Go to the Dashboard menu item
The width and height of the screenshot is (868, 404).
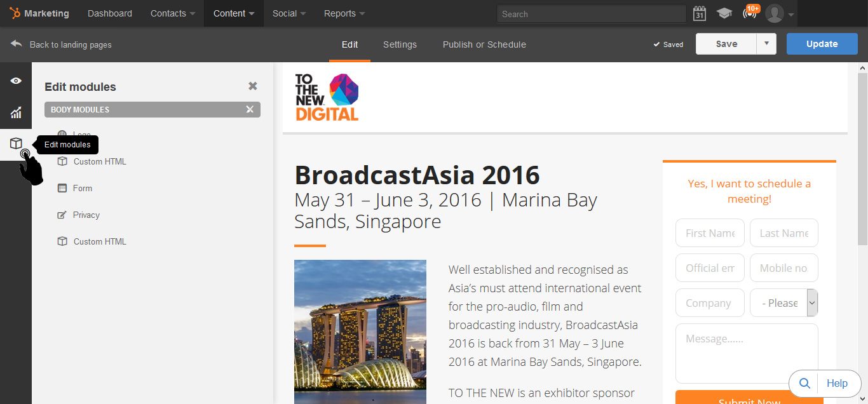click(x=110, y=13)
